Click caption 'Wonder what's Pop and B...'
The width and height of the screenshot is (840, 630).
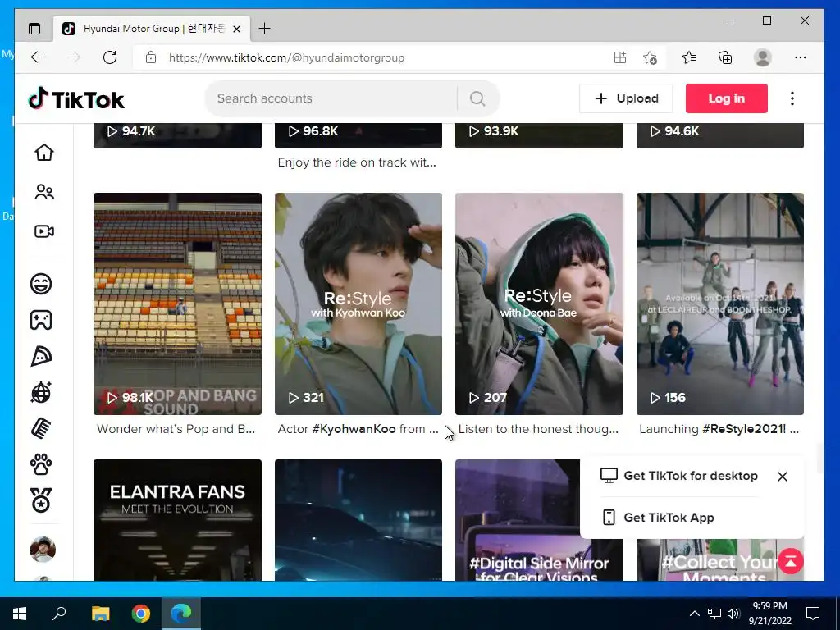[176, 429]
